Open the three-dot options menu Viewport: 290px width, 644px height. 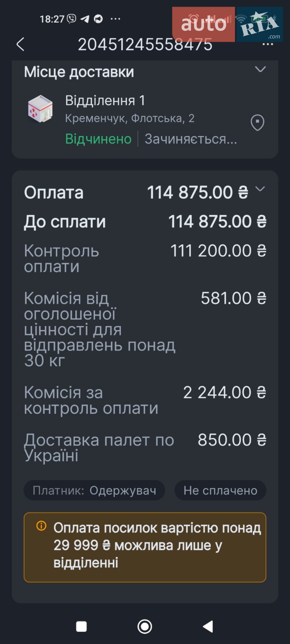tap(268, 44)
